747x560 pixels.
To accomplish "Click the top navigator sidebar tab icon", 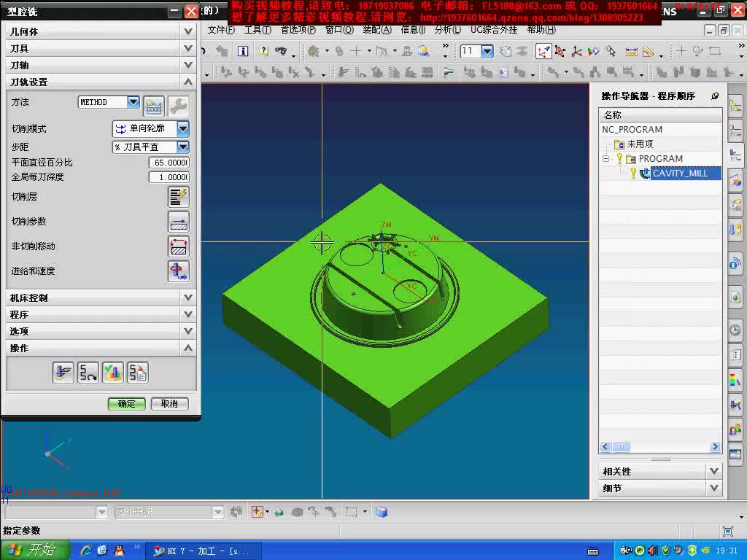I will click(x=735, y=105).
